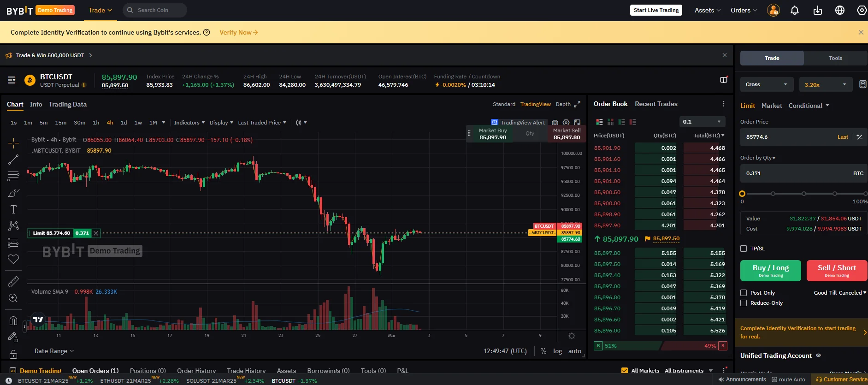868x385 pixels.
Task: Open the Positions (0) tab
Action: pos(148,371)
